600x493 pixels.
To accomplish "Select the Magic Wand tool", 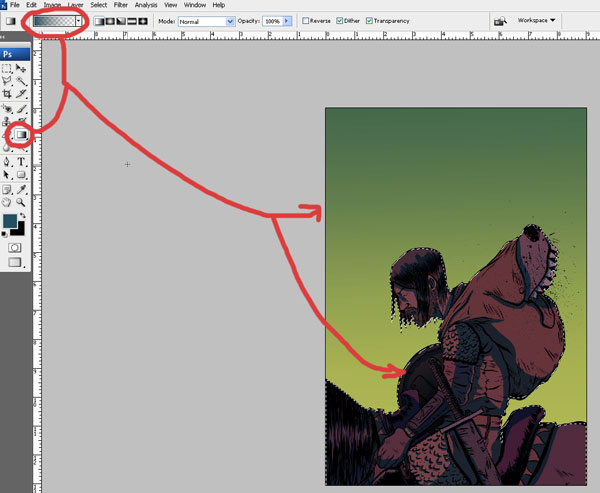I will pos(21,81).
